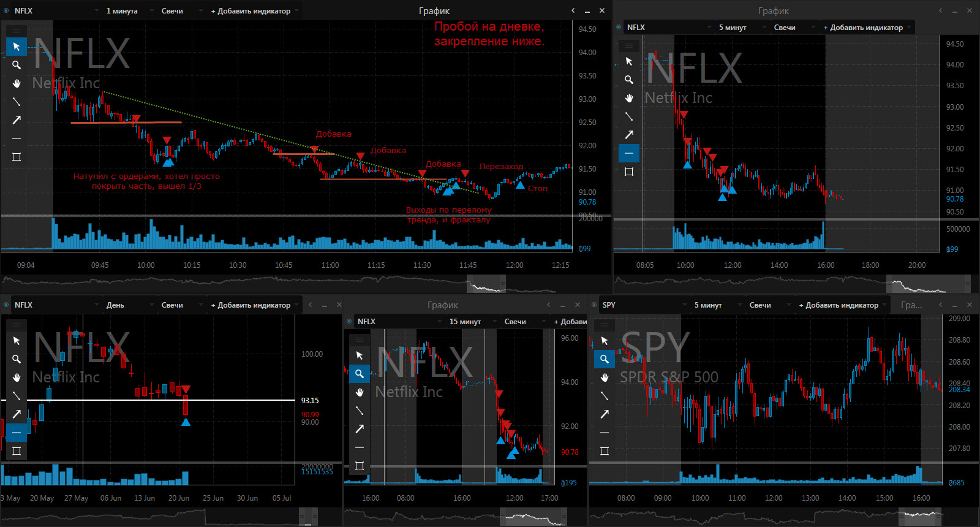Select the pointer tool in NFLX День chart
980x527 pixels.
point(17,341)
